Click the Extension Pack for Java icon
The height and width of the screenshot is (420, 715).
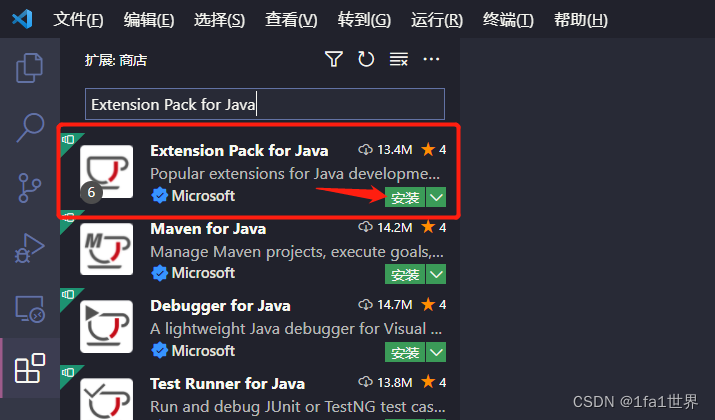107,171
